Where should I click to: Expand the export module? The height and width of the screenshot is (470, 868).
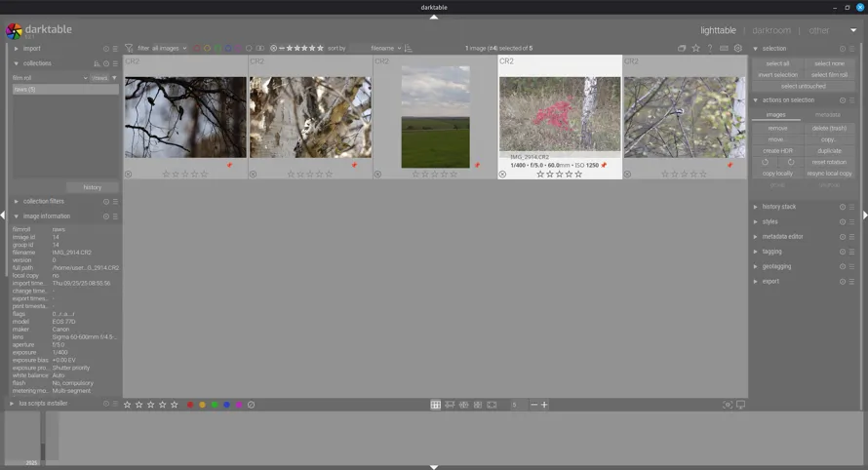tap(770, 281)
